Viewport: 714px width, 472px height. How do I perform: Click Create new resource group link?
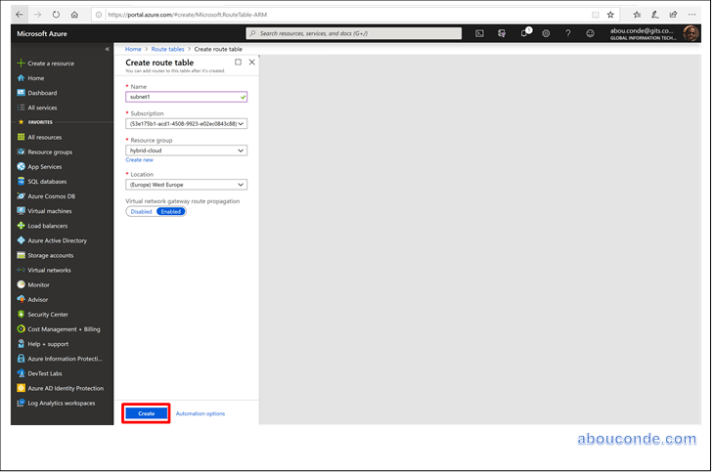coord(139,160)
